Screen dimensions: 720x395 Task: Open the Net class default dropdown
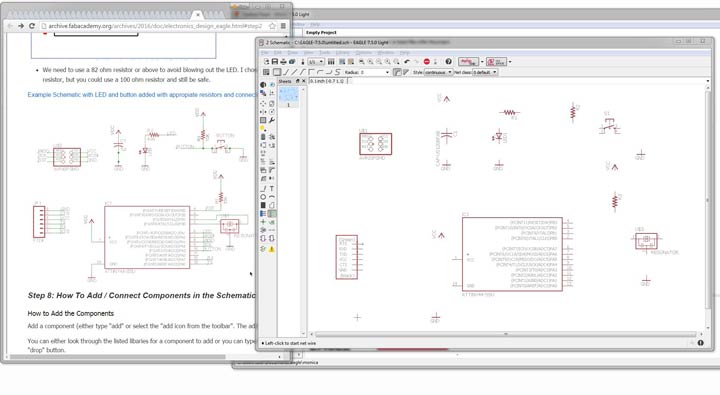(485, 72)
